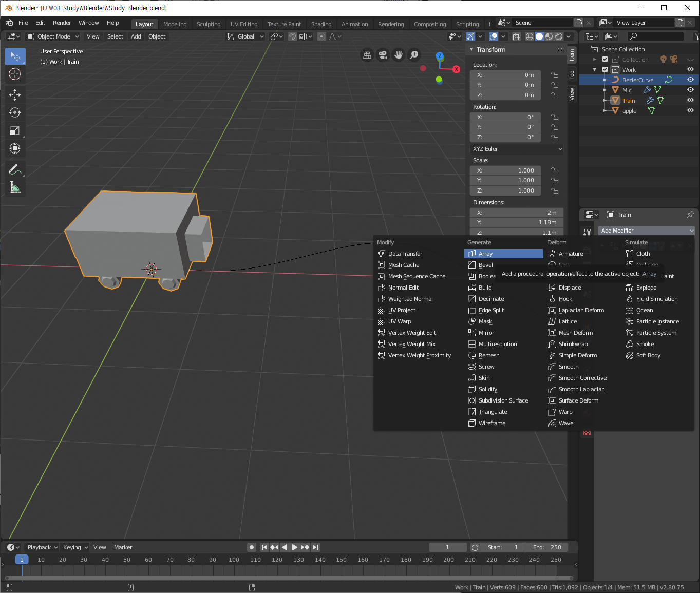Click the End frame field

[547, 547]
